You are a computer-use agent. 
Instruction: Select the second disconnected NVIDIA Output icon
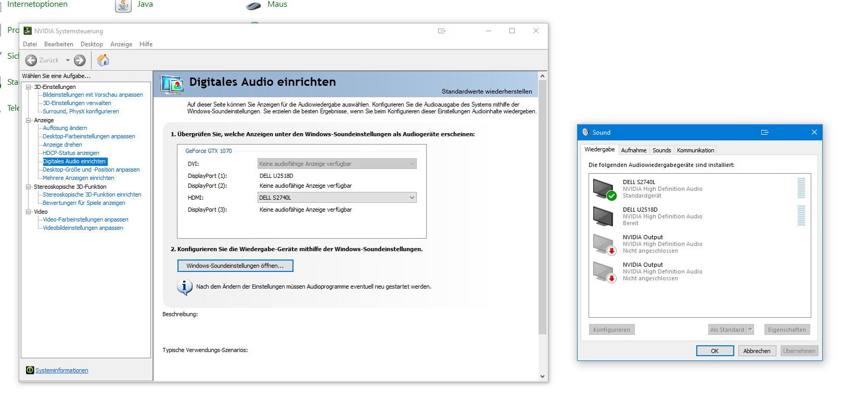(604, 272)
